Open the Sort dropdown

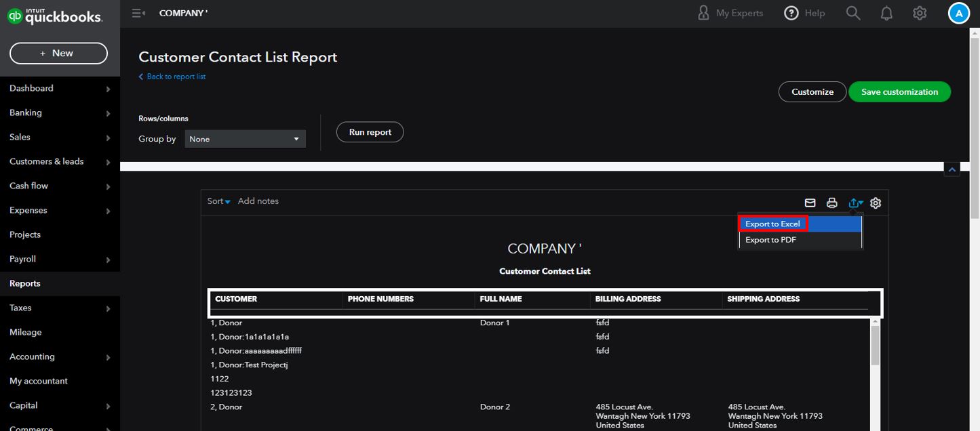pos(218,201)
